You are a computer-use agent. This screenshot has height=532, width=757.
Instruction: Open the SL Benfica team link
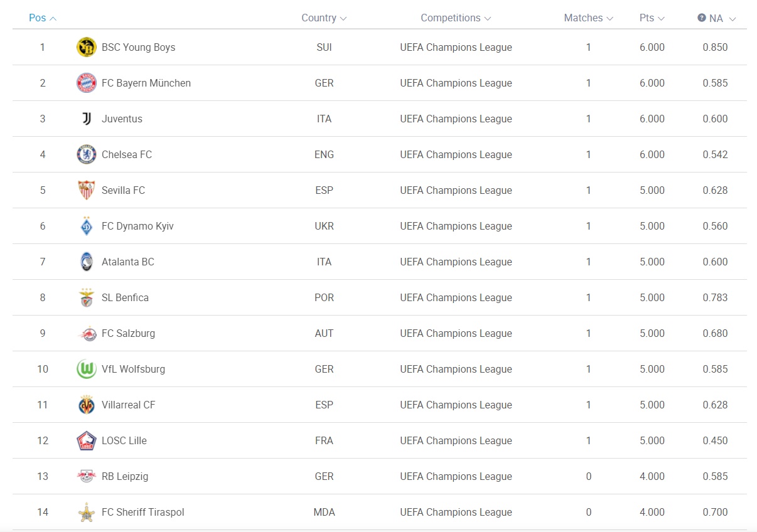(x=125, y=298)
